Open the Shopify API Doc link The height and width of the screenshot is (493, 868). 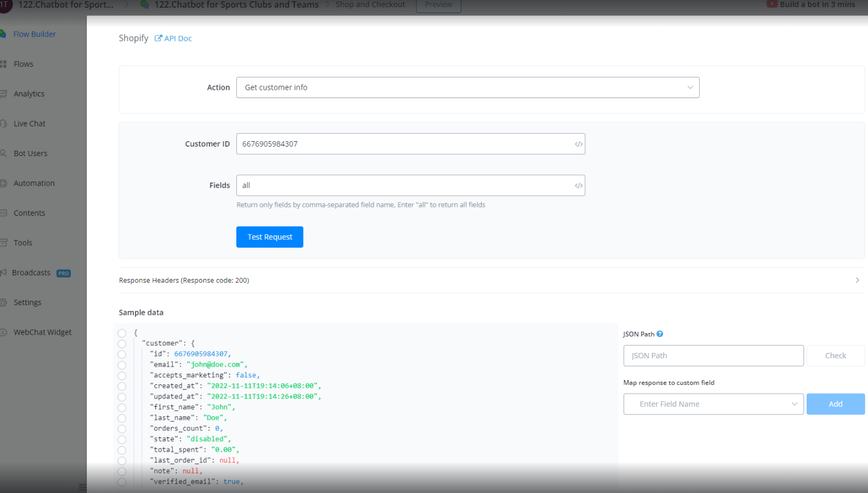(x=173, y=38)
